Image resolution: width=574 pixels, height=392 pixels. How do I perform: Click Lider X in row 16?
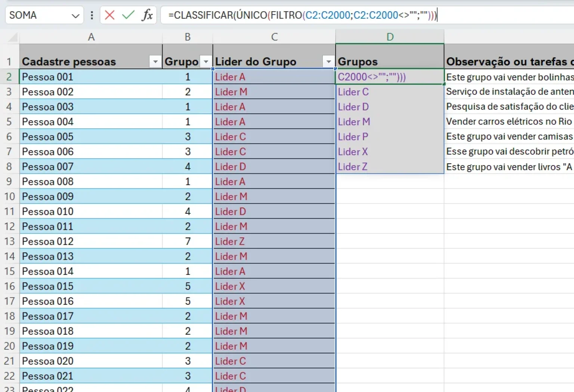[274, 286]
